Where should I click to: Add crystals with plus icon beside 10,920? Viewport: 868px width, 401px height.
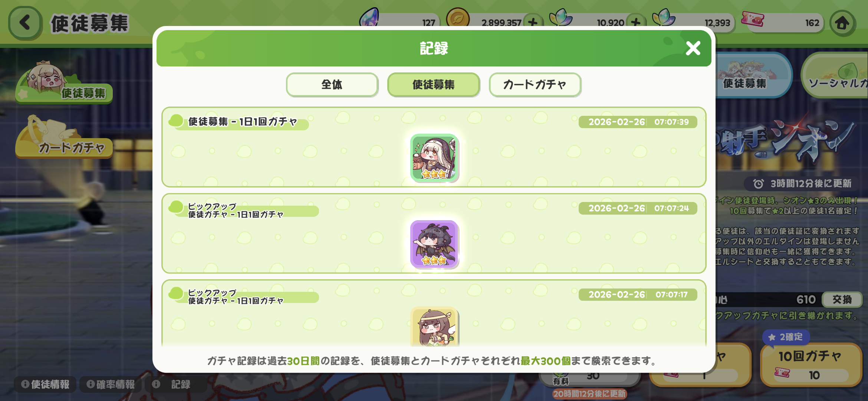[636, 23]
